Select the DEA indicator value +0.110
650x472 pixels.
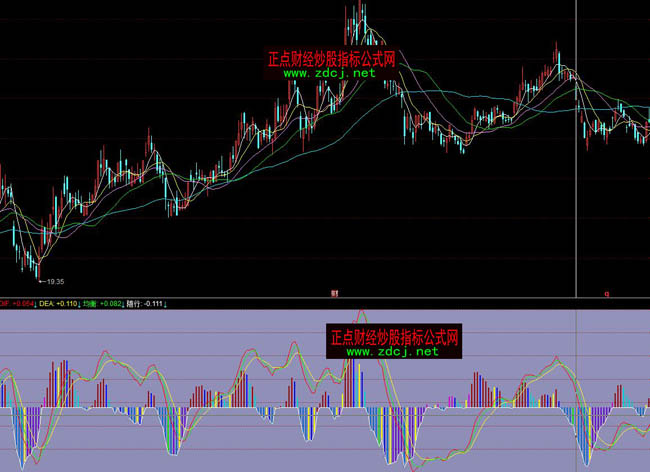point(67,302)
